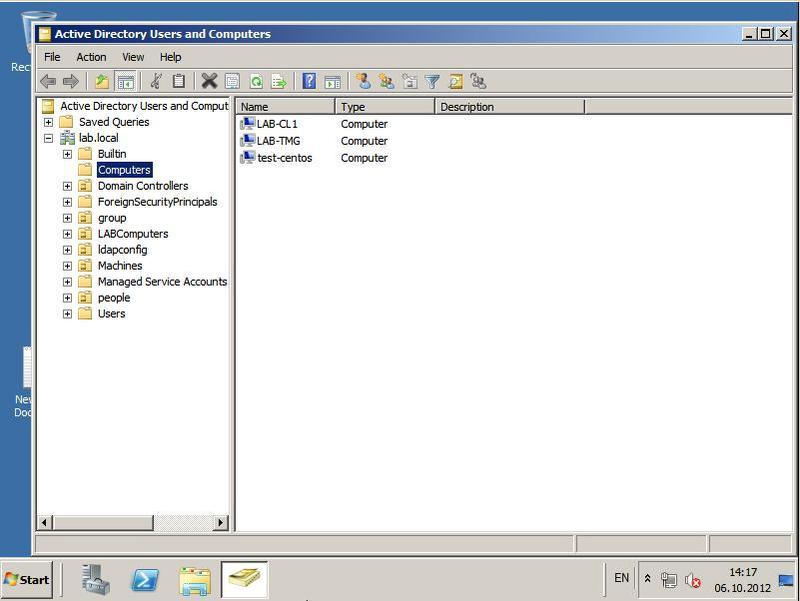Image resolution: width=800 pixels, height=601 pixels.
Task: Open the Action menu
Action: coord(91,57)
